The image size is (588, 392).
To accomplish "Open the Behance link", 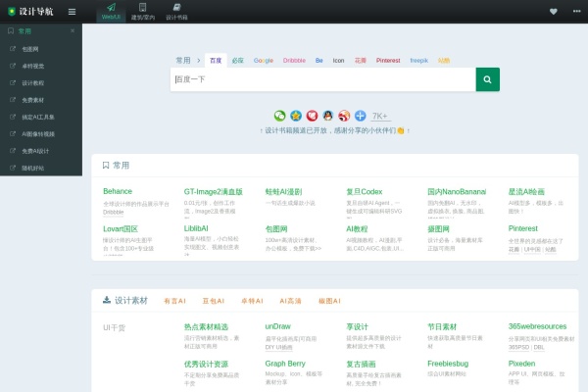I will pos(118,191).
